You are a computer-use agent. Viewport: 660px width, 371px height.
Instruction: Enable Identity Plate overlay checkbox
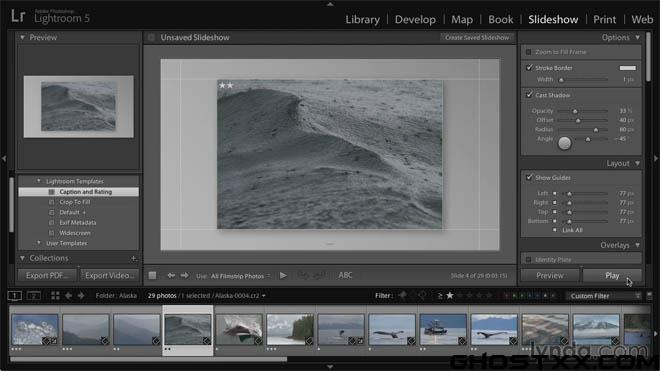(x=529, y=260)
